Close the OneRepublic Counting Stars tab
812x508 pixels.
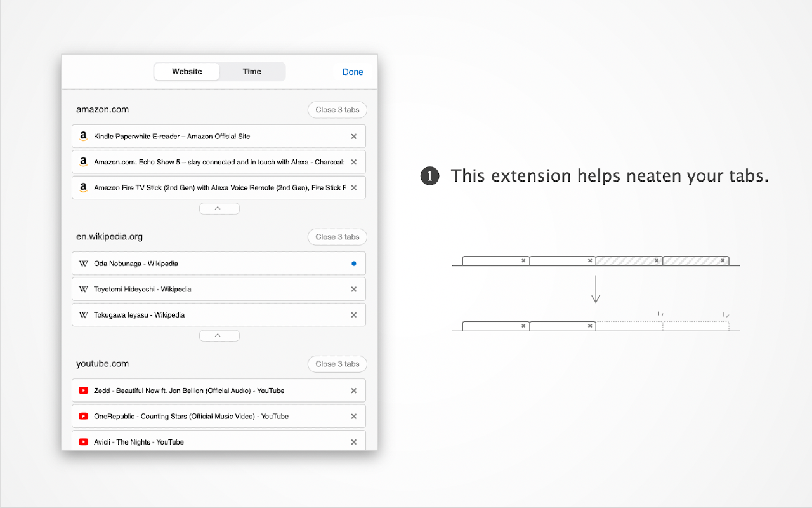point(354,416)
